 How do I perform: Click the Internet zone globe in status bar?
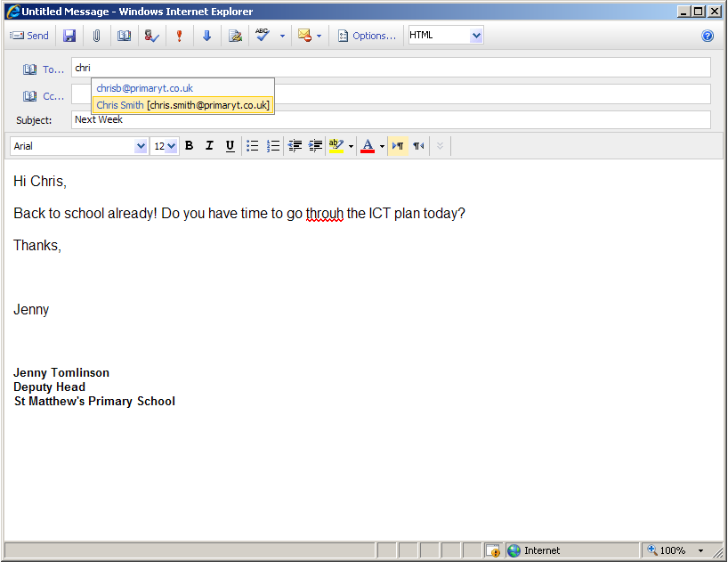pos(514,550)
